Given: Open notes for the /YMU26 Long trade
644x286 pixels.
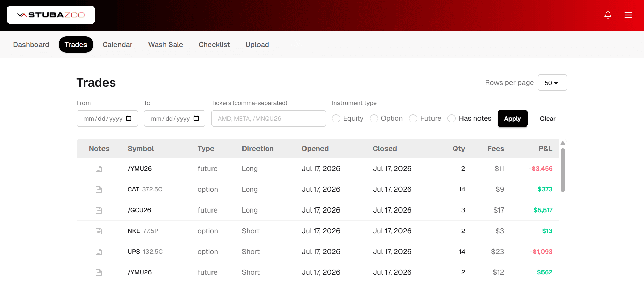Looking at the screenshot, I should (99, 169).
